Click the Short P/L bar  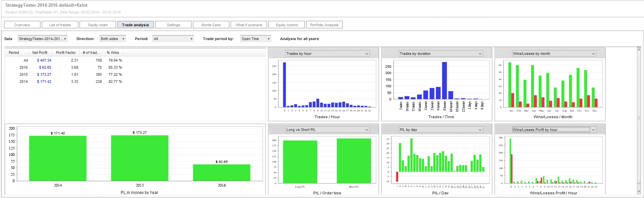point(354,161)
